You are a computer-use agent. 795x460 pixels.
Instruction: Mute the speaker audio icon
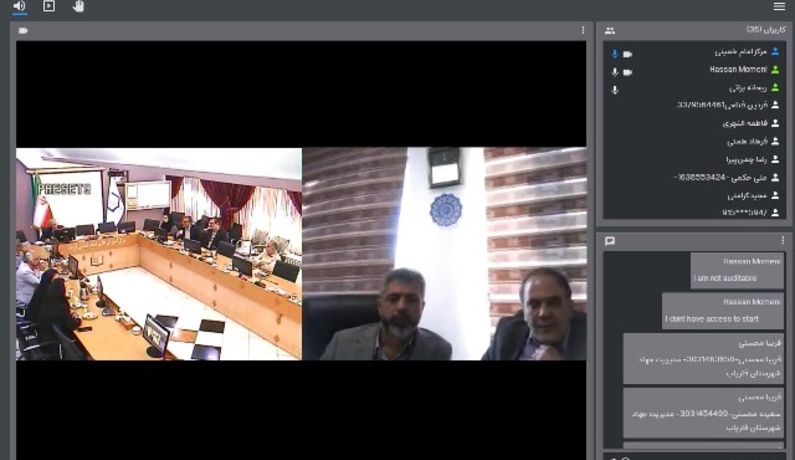pos(19,6)
